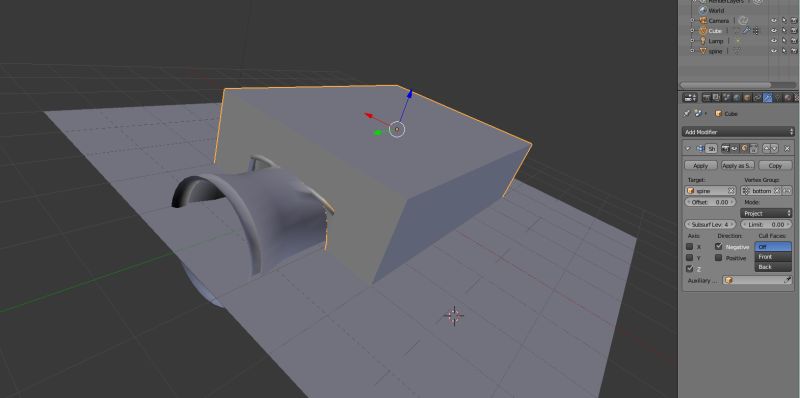Click the Copy modifier button
Image resolution: width=800 pixels, height=398 pixels.
(775, 165)
